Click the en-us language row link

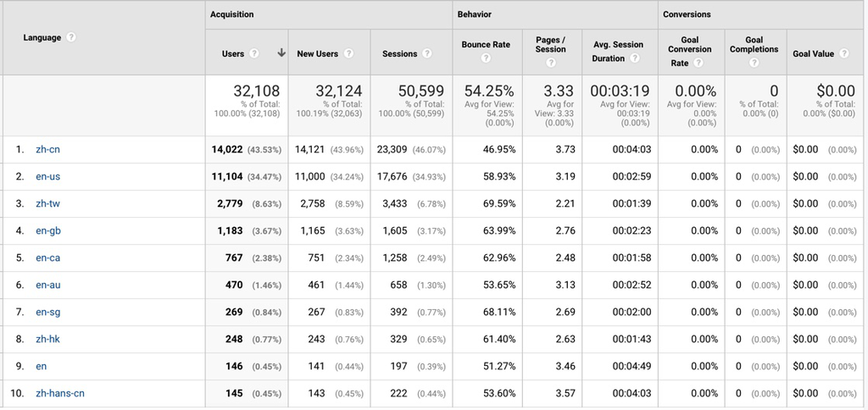pyautogui.click(x=47, y=176)
